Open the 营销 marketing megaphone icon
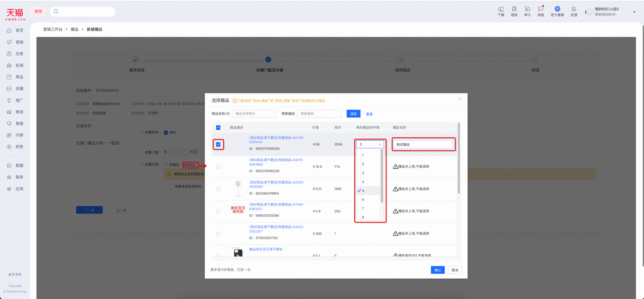The height and width of the screenshot is (299, 644). pos(9,42)
